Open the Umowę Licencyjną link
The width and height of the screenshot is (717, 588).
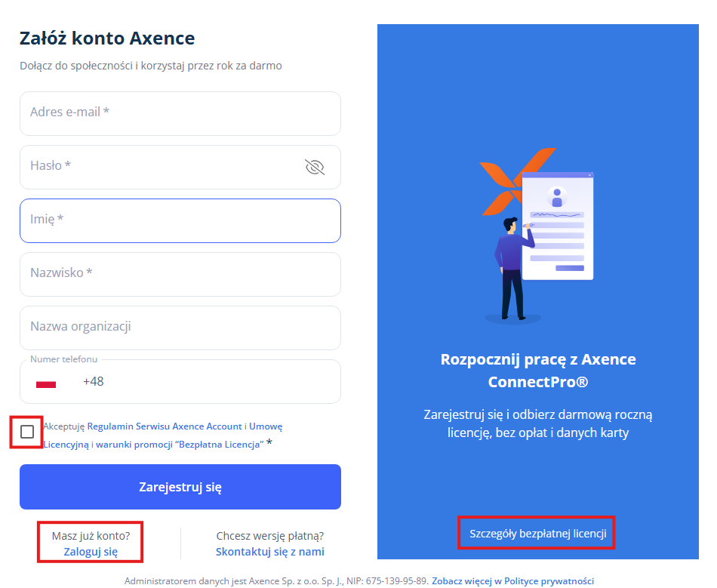tap(266, 426)
